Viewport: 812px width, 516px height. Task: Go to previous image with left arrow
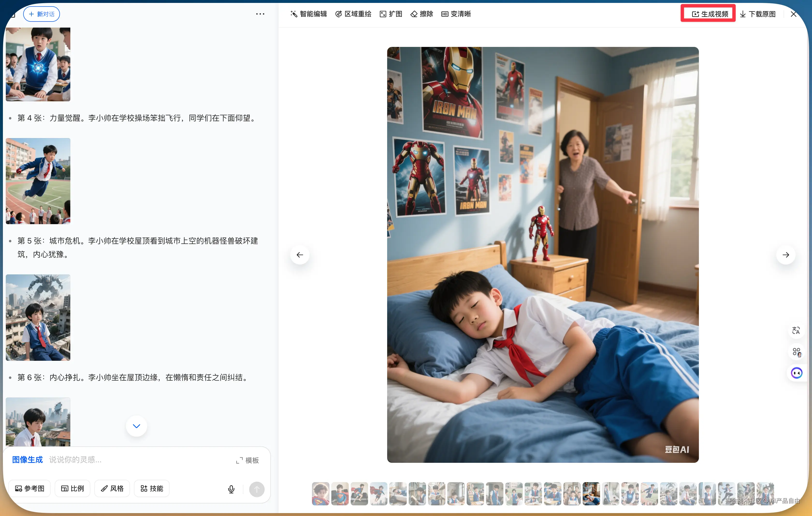click(x=299, y=255)
